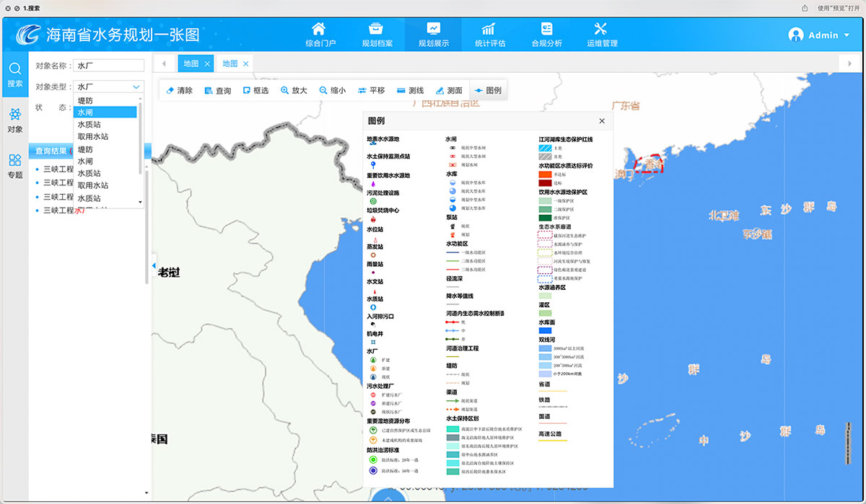Click the blue 水库面 swatch in legend
866x504 pixels.
[x=545, y=330]
